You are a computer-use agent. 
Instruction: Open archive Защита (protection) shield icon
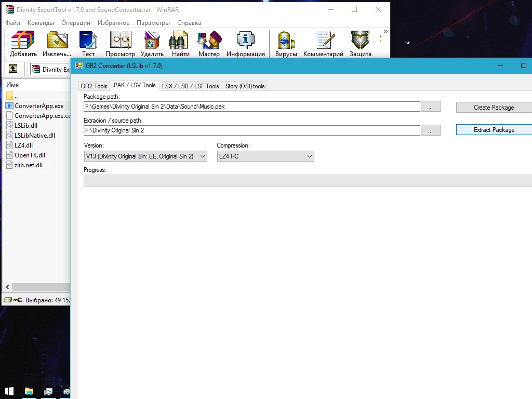[x=360, y=43]
